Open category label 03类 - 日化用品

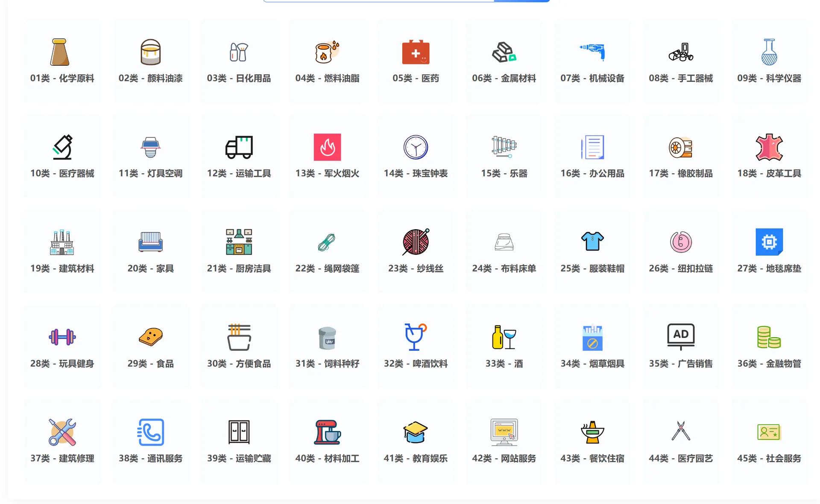coord(239,79)
